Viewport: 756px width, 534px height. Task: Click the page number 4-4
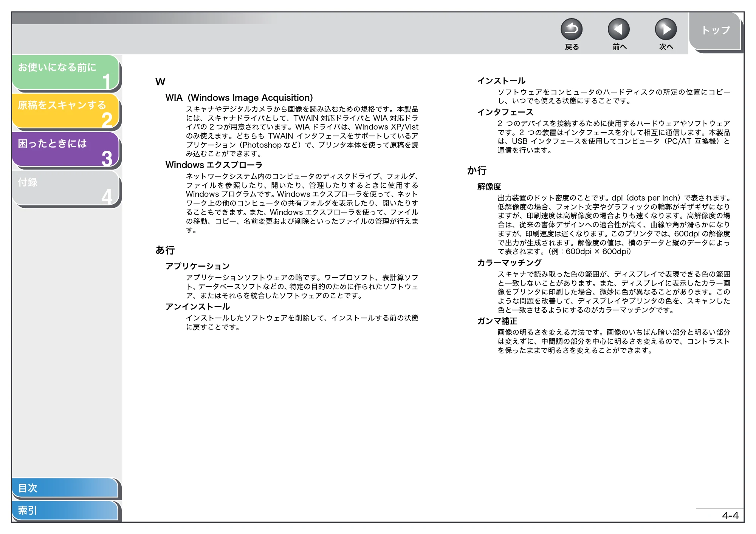730,515
